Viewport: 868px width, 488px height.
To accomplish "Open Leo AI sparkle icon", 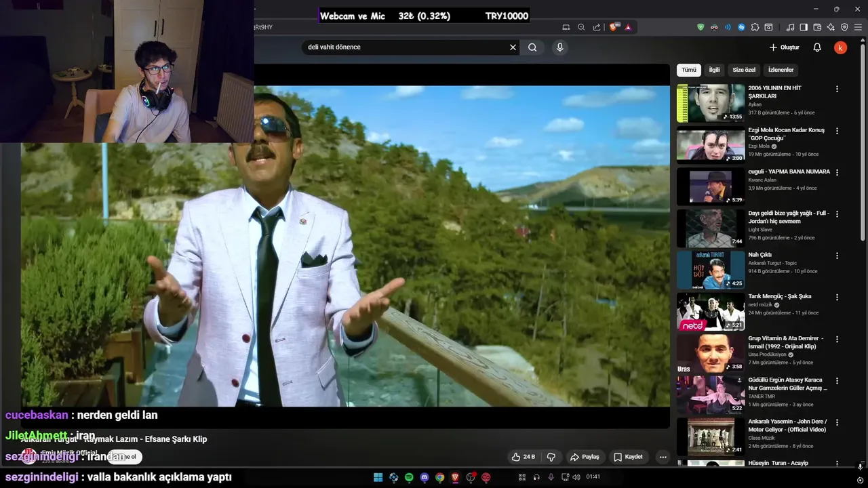I will (831, 27).
